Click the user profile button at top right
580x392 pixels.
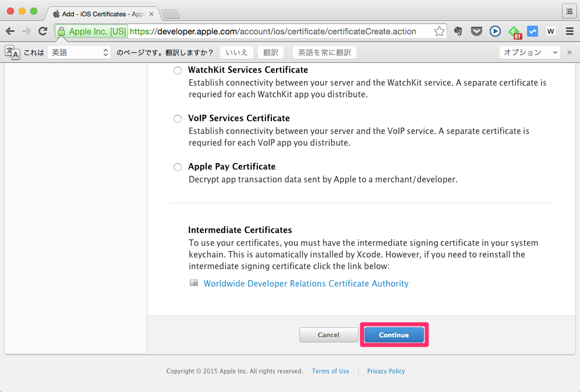[x=570, y=12]
